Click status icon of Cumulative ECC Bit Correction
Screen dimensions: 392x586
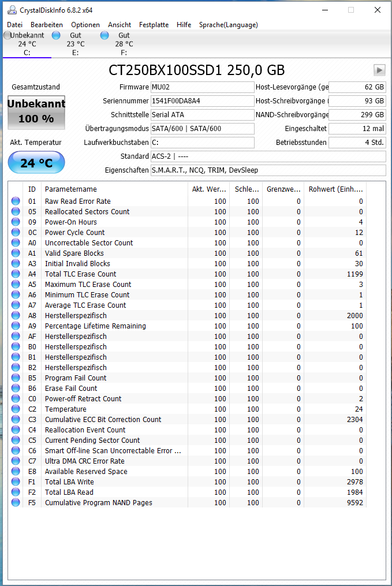[x=16, y=419]
